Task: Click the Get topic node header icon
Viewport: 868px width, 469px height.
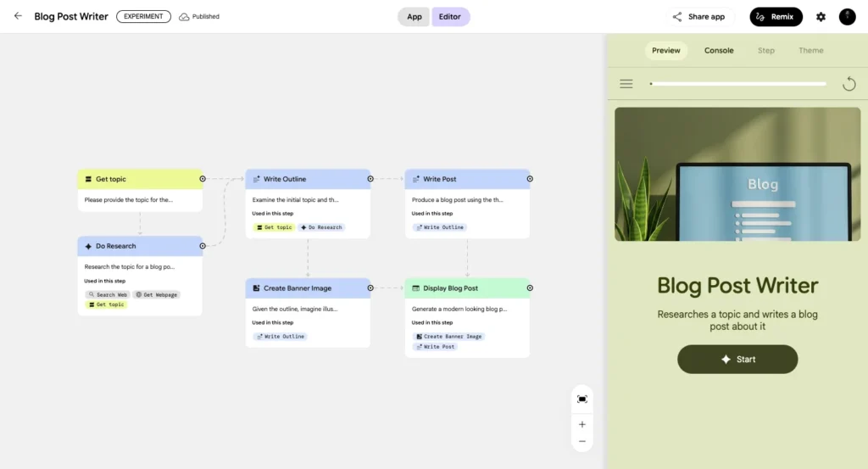Action: [x=88, y=180]
